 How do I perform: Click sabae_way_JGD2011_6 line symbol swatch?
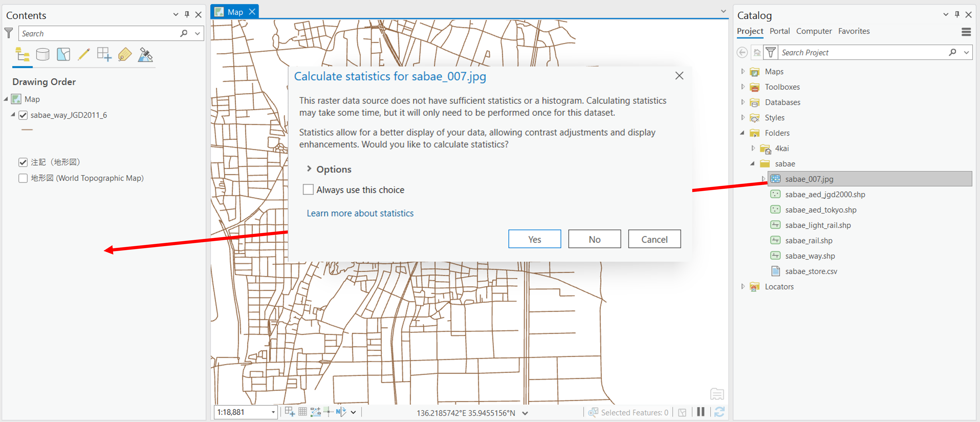(x=27, y=130)
